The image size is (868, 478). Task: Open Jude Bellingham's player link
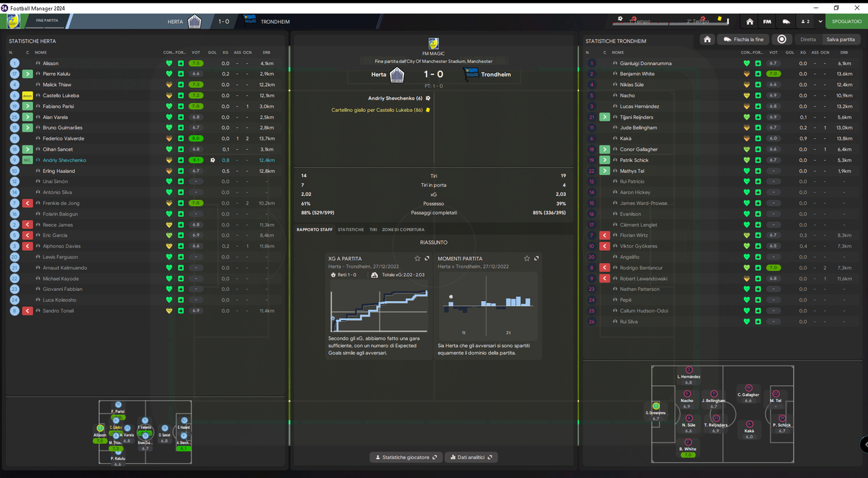(x=638, y=128)
